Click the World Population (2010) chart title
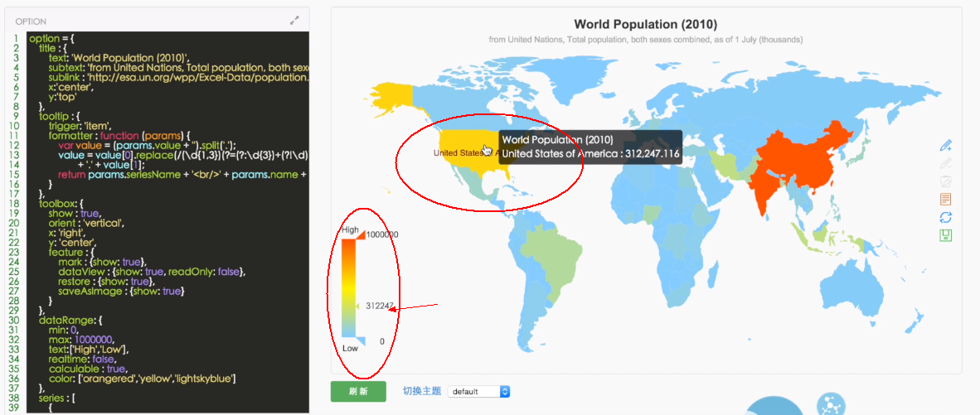 click(x=646, y=24)
